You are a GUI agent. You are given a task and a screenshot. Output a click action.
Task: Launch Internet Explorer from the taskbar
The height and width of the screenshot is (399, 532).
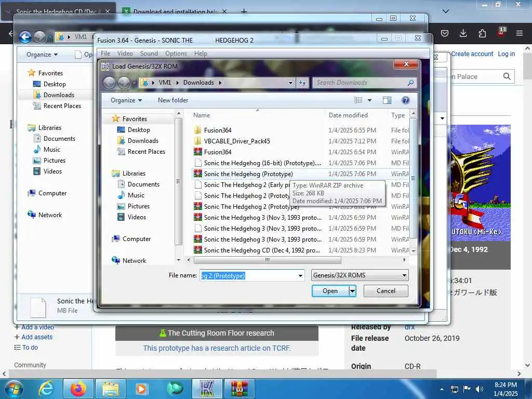click(x=46, y=389)
